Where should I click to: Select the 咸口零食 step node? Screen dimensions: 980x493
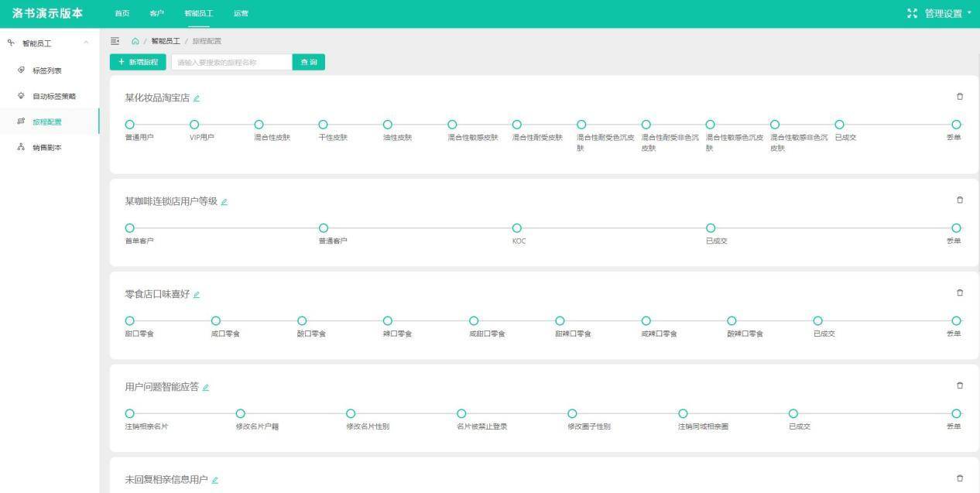(216, 321)
